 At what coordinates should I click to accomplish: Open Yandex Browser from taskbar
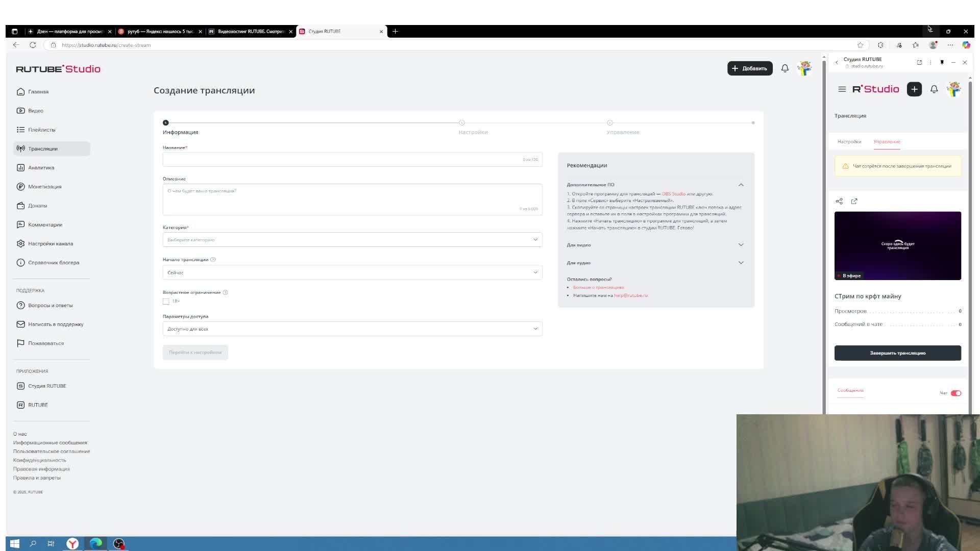(x=72, y=544)
